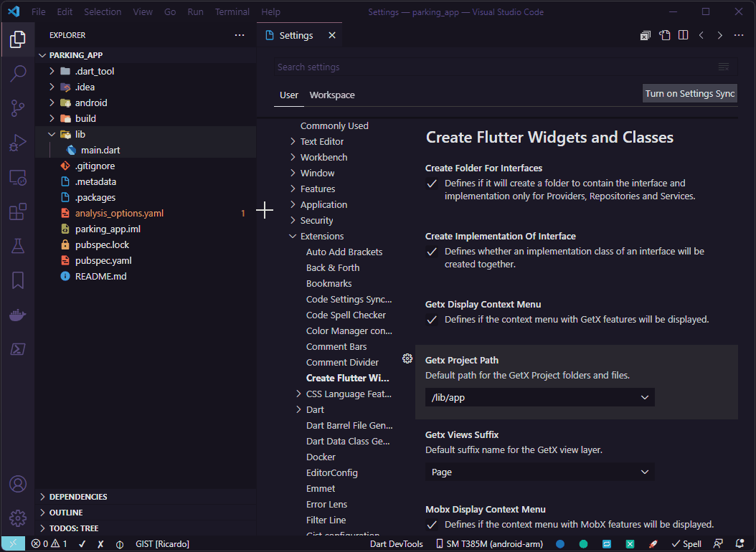Image resolution: width=756 pixels, height=552 pixels.
Task: Navigate forward with the right arrow in editor toolbar
Action: click(x=720, y=35)
